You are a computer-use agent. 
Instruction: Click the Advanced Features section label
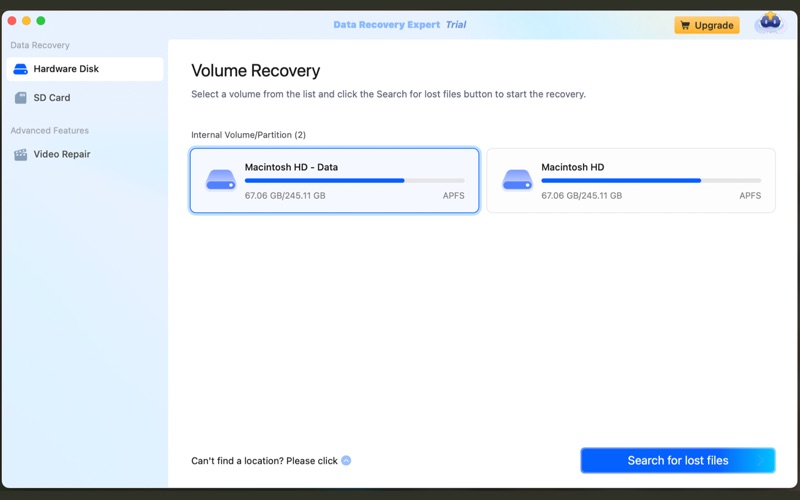click(x=49, y=131)
